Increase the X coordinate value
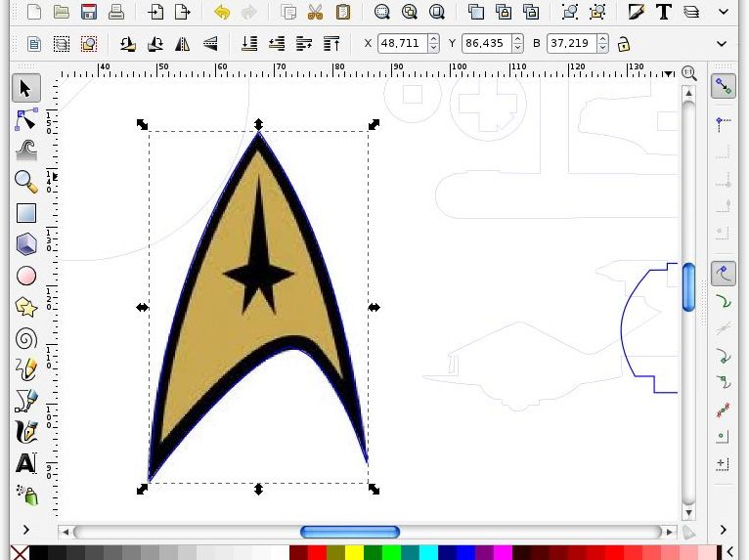Screen dimensions: 749x560 [434, 39]
